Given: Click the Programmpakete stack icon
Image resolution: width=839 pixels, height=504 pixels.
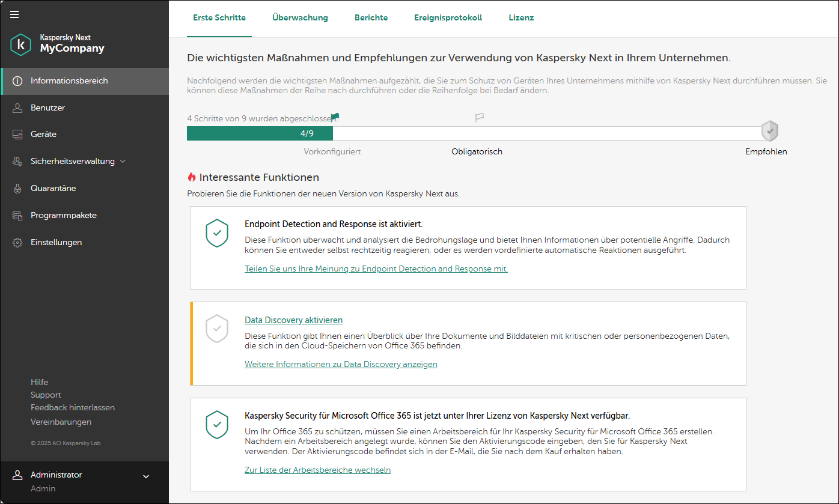Looking at the screenshot, I should coord(17,216).
